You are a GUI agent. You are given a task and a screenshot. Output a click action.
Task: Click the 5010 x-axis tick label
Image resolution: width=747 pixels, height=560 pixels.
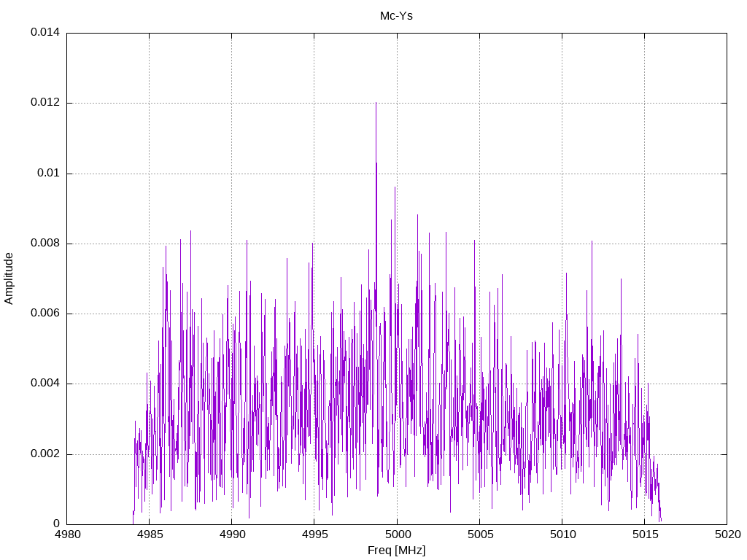tap(562, 534)
